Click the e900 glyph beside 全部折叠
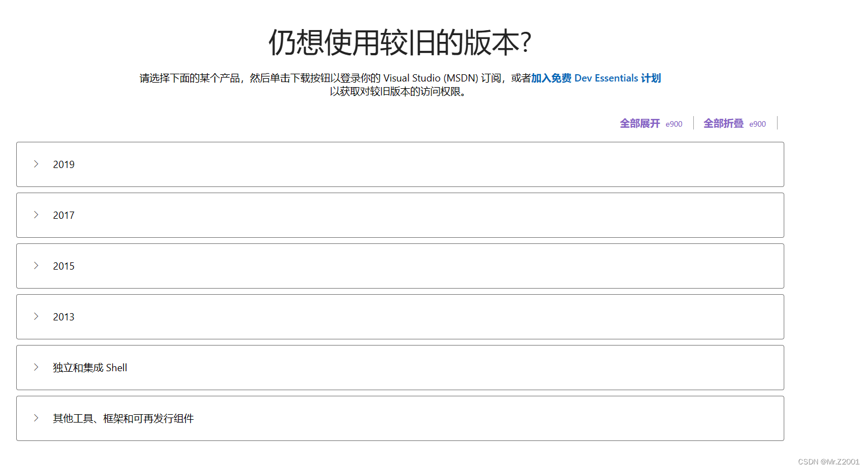868x470 pixels. (x=757, y=124)
